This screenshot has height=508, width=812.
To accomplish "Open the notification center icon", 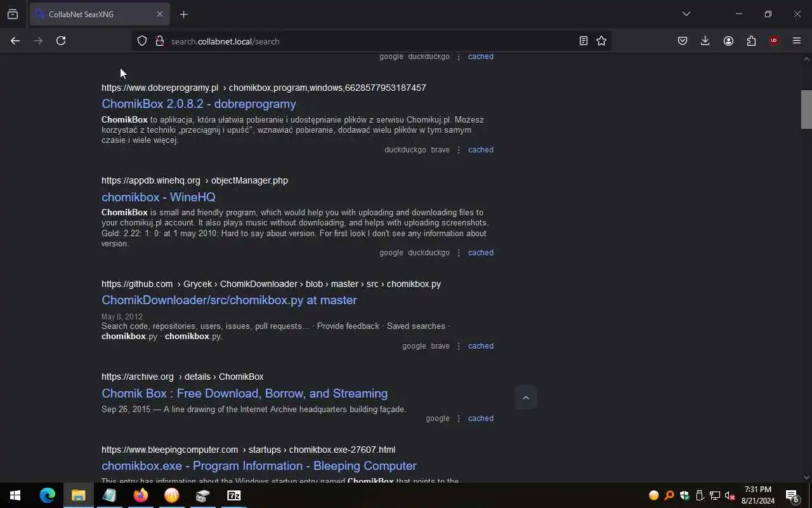I will tap(792, 495).
